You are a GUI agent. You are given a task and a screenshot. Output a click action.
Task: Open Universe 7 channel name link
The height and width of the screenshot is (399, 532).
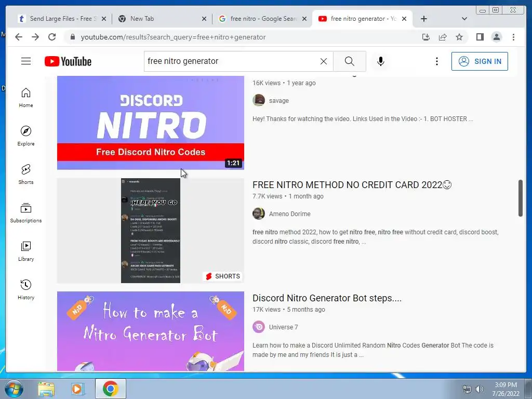283,327
